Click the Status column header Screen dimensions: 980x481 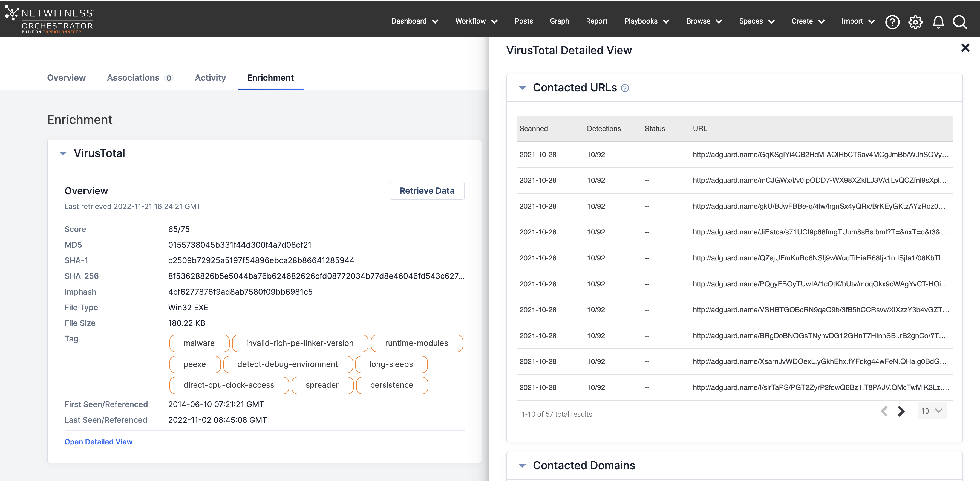pyautogui.click(x=655, y=129)
